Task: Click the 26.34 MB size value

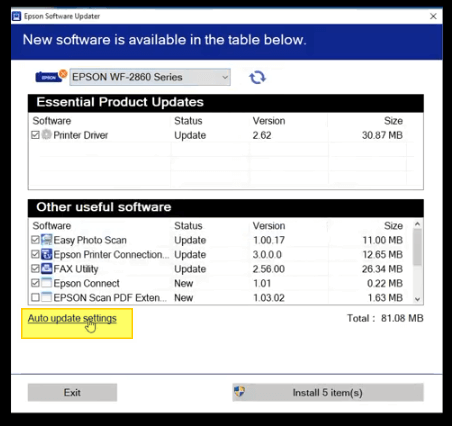Action: [382, 269]
